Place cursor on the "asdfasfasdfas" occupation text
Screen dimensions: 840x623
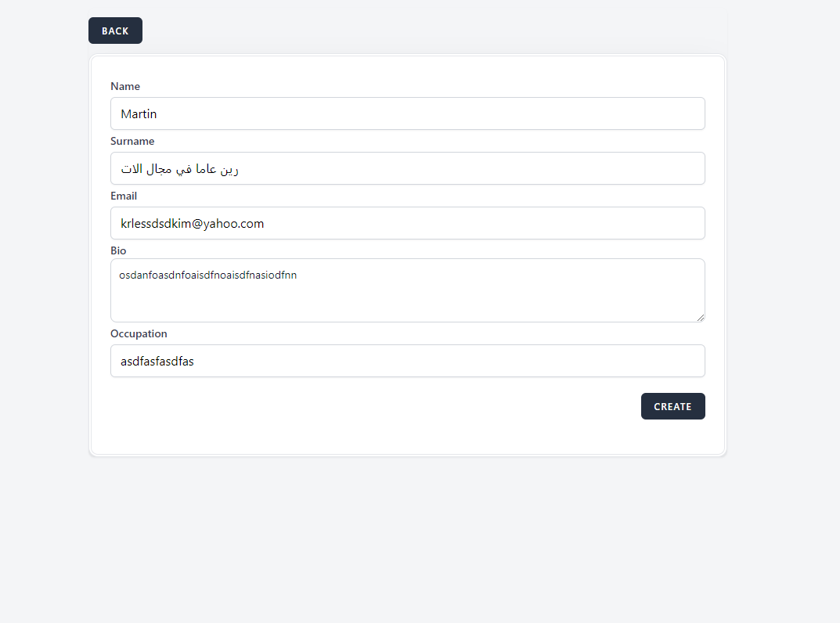[157, 362]
